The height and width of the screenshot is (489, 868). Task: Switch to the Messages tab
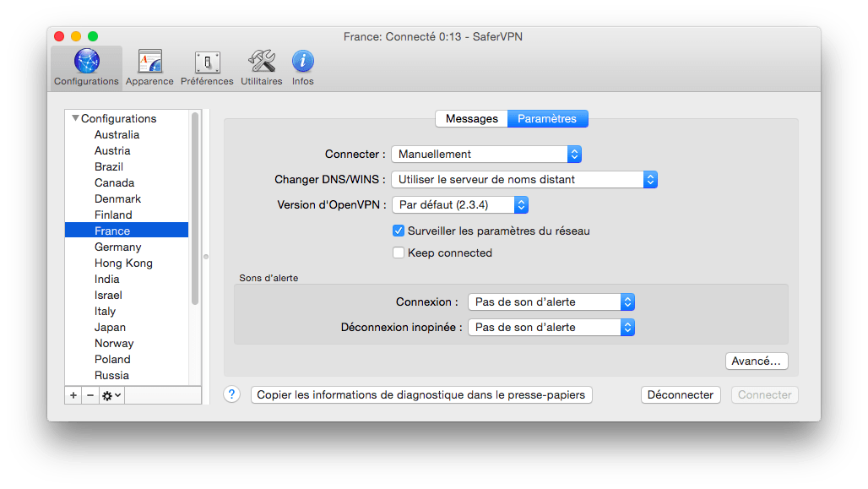tap(472, 118)
